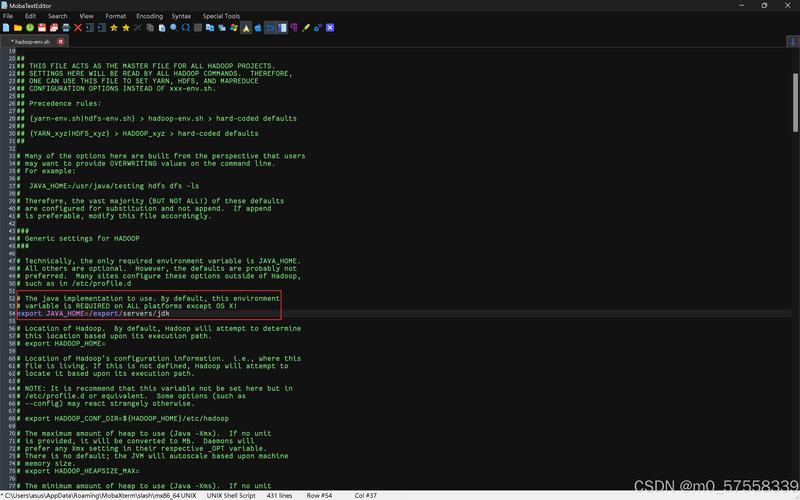Screen dimensions: 800x500
Task: Click the second overlapping-documents icon before the Windows logo
Action: [222, 28]
